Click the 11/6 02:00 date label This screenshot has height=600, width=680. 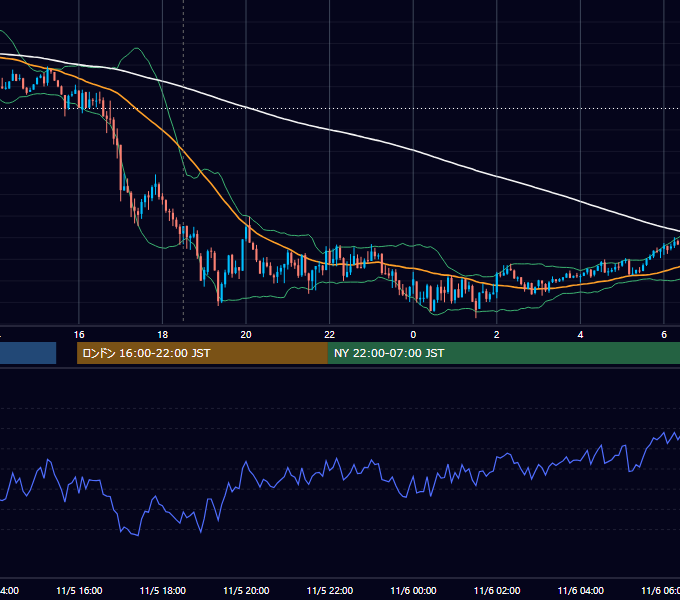[497, 591]
